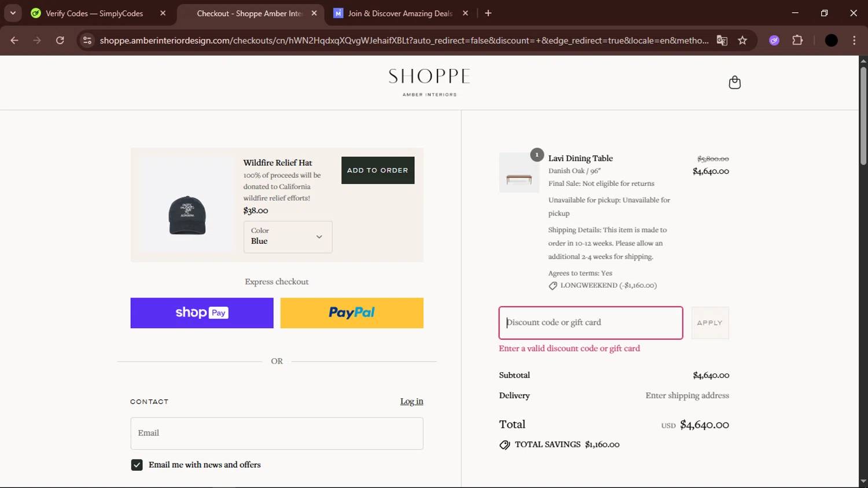868x488 pixels.
Task: Uncheck Email me with news and offers
Action: tap(137, 465)
